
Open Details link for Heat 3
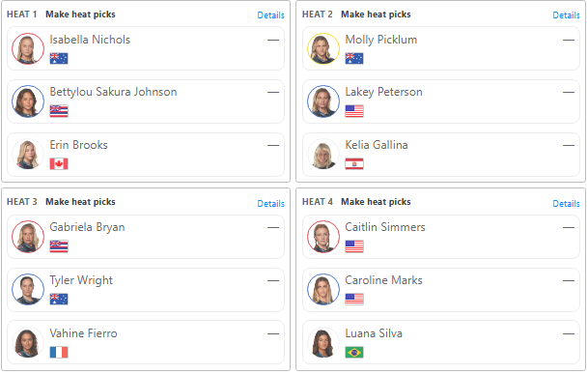coord(270,204)
